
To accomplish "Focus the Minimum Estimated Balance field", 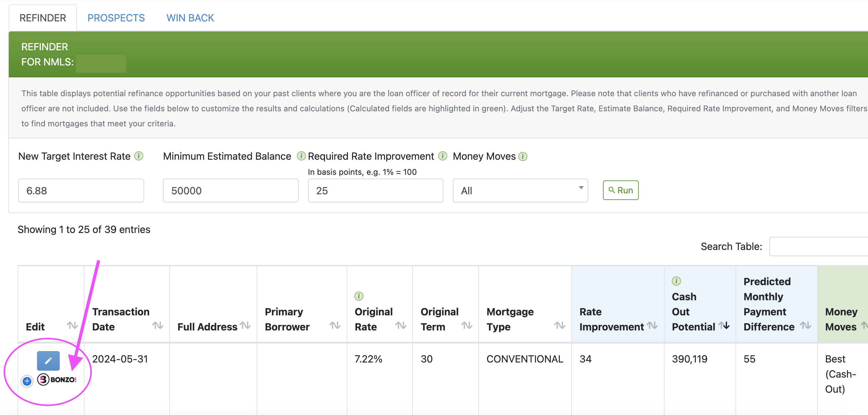I will point(231,191).
